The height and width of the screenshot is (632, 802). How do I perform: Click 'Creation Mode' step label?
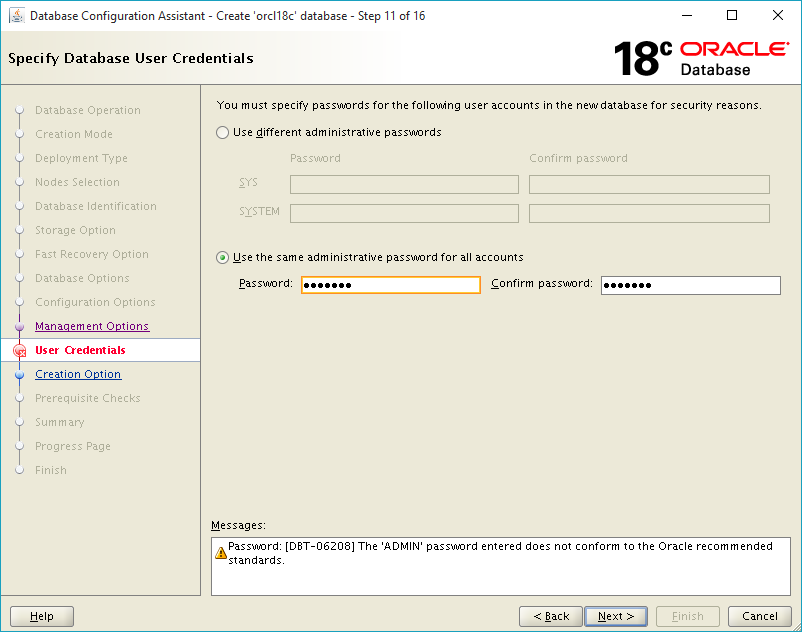point(74,134)
